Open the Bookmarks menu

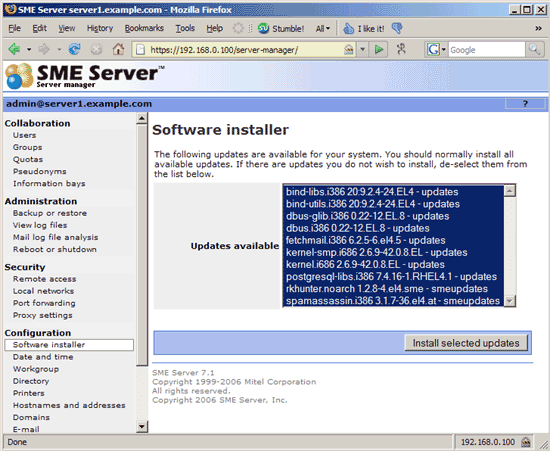click(144, 28)
